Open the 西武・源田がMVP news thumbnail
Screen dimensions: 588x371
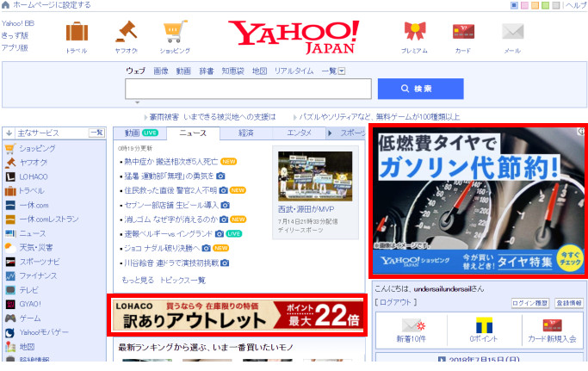[315, 176]
